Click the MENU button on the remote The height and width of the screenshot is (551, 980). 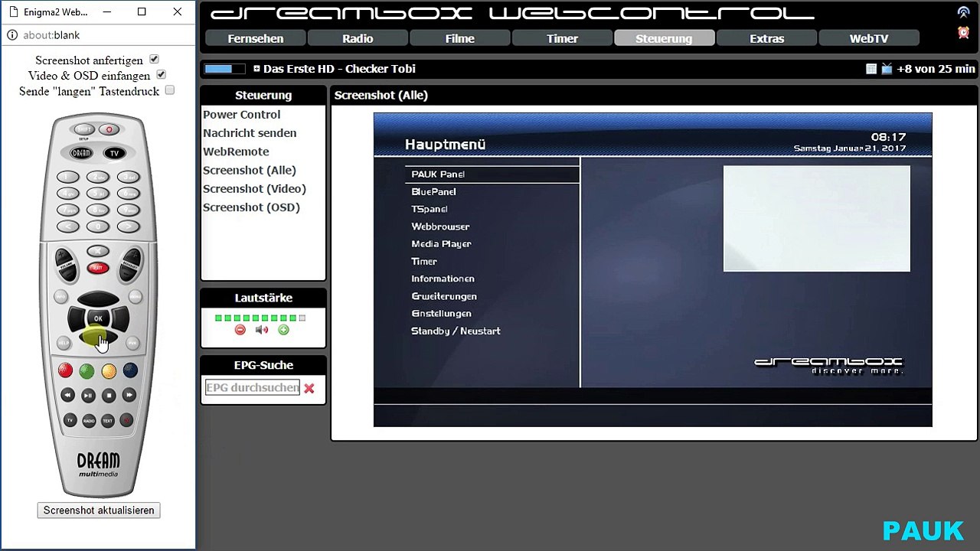(x=135, y=296)
